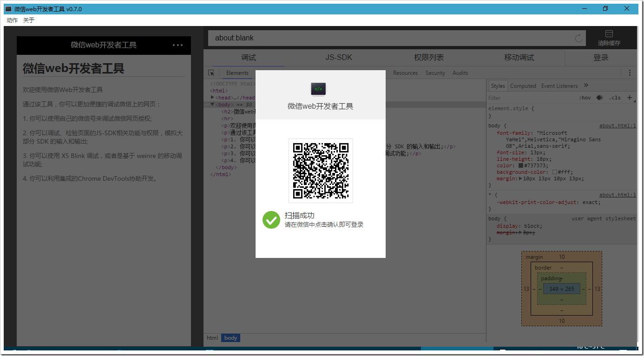Open the about.html:1 link for the * rule
The height and width of the screenshot is (356, 644).
pyautogui.click(x=618, y=195)
